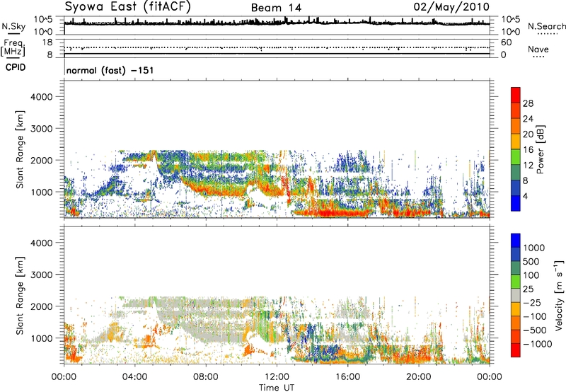Click the "3000" tick on the power panel
The image size is (566, 392).
(x=42, y=129)
